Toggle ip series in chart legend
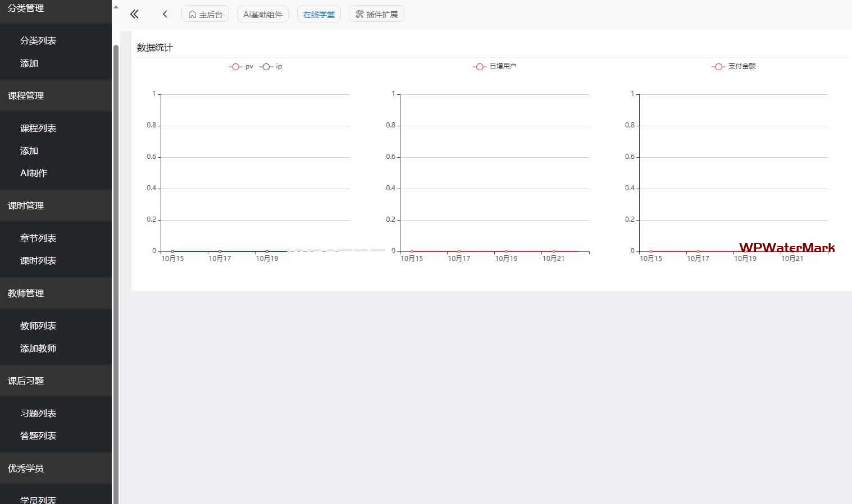The image size is (852, 504). click(271, 67)
